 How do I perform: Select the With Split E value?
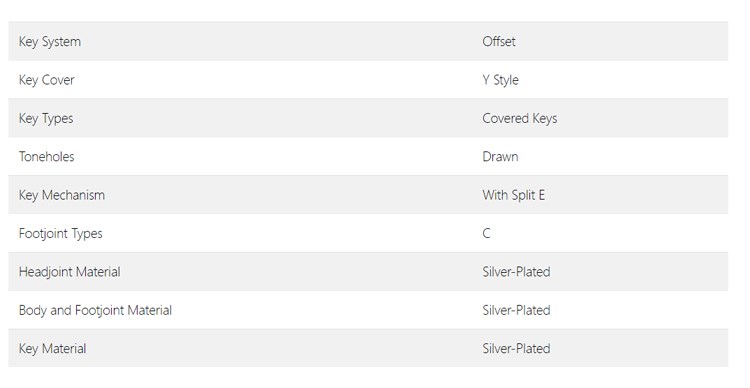(x=513, y=195)
